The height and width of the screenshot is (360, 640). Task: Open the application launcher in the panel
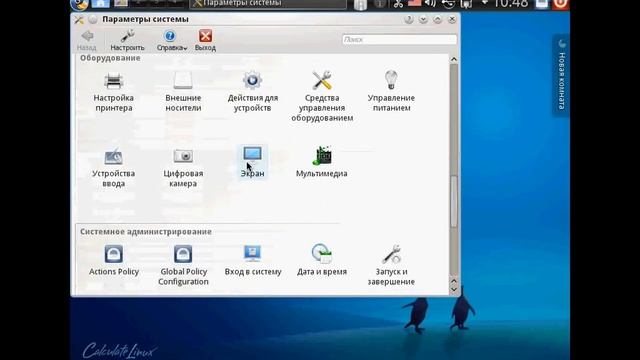[79, 4]
